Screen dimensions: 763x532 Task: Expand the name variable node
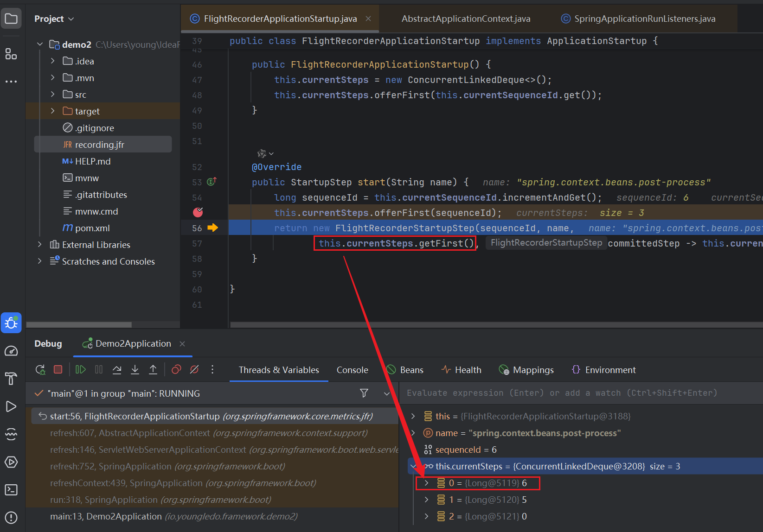coord(413,433)
